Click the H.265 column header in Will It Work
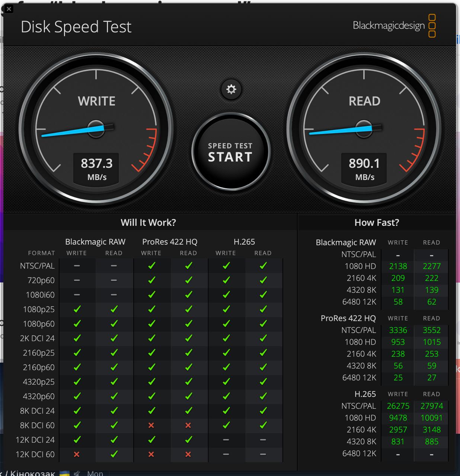This screenshot has height=476, width=460. (244, 242)
